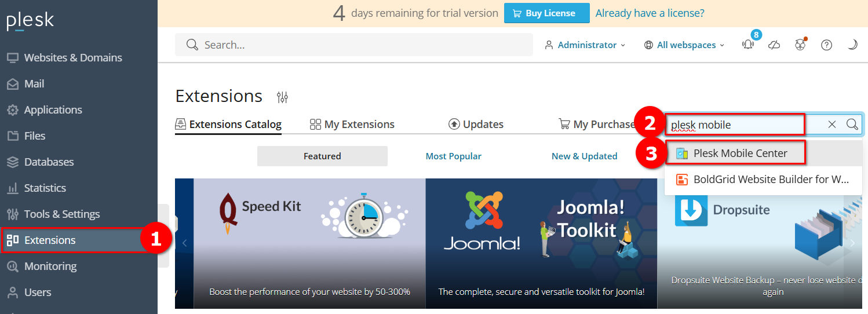The height and width of the screenshot is (314, 868).
Task: View Statistics in sidebar
Action: click(45, 188)
